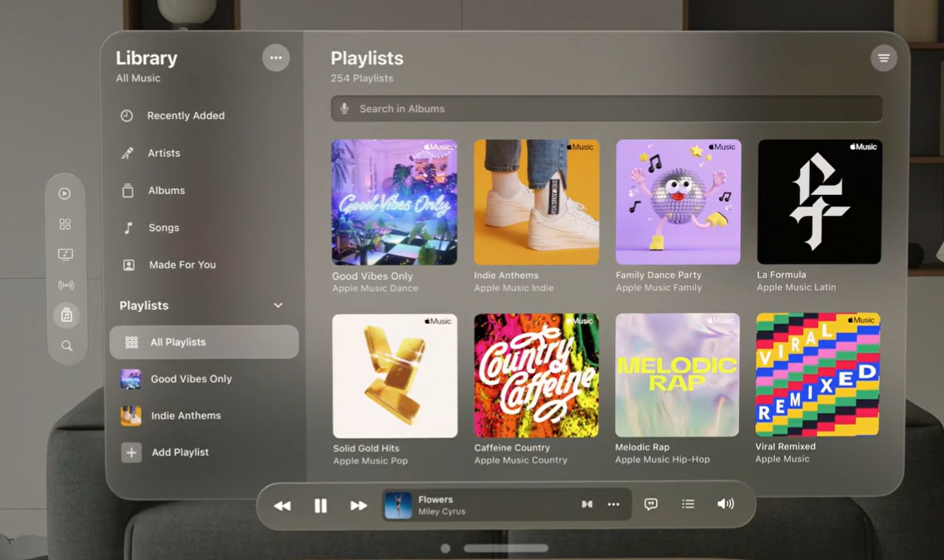This screenshot has width=944, height=560.
Task: Open the Viral Remixed playlist
Action: click(817, 374)
